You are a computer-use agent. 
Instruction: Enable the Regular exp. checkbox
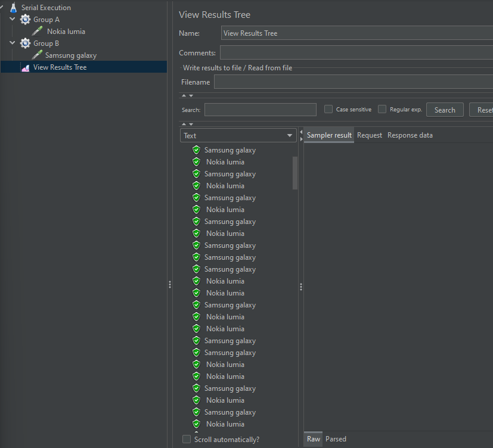pos(382,110)
